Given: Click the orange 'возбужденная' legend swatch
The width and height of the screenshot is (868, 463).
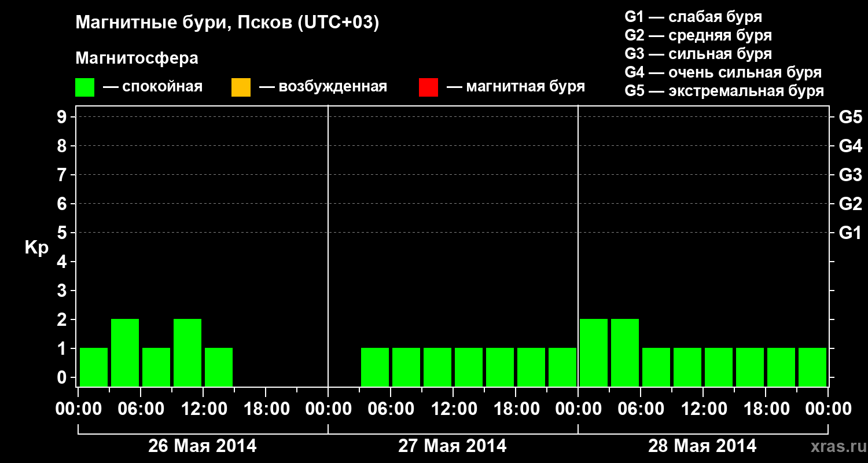Looking at the screenshot, I should point(241,87).
